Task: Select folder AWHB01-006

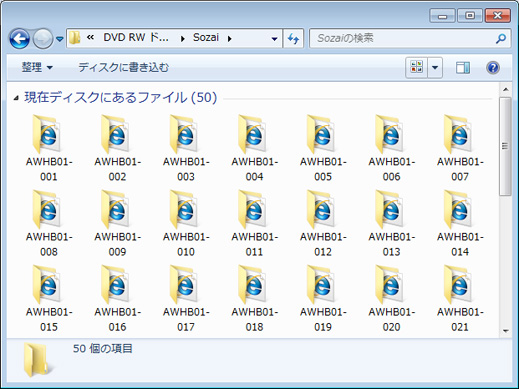Action: click(391, 148)
